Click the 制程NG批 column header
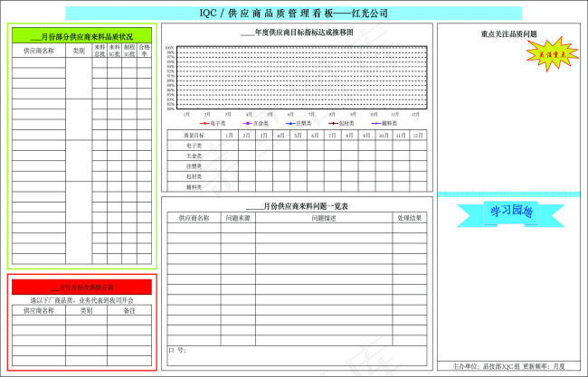Viewport: 588px width, 377px height. click(129, 51)
